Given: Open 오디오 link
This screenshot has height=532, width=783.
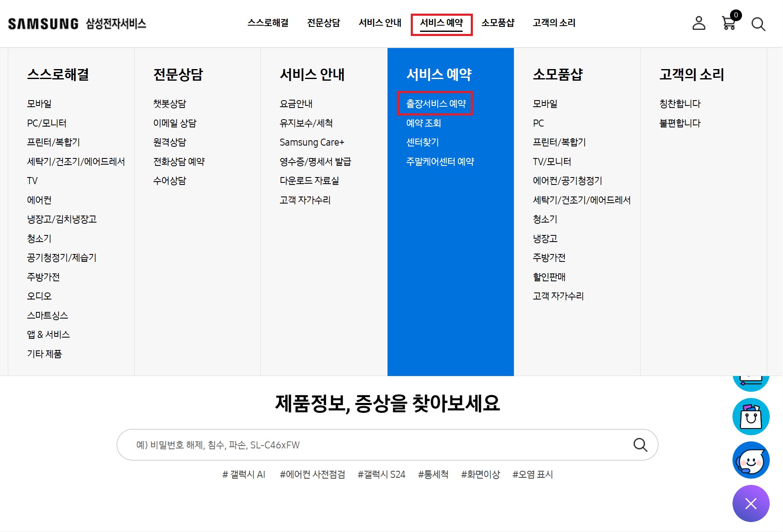Looking at the screenshot, I should click(39, 296).
